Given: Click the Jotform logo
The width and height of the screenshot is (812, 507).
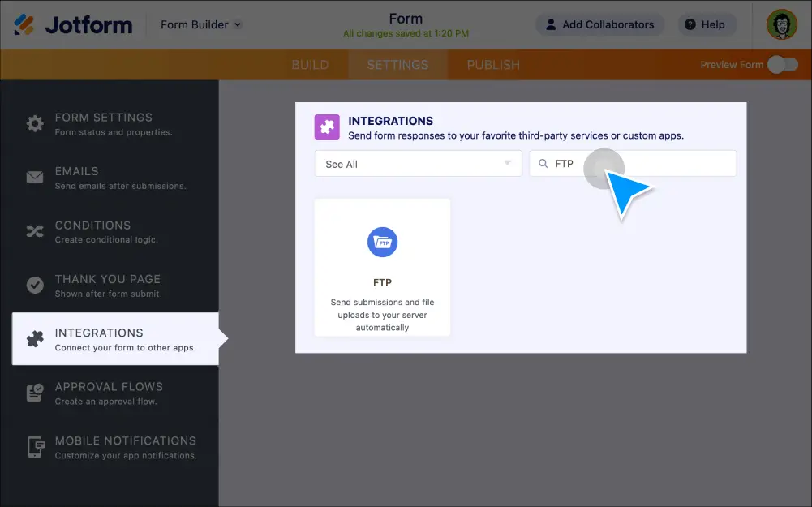Looking at the screenshot, I should pyautogui.click(x=73, y=24).
